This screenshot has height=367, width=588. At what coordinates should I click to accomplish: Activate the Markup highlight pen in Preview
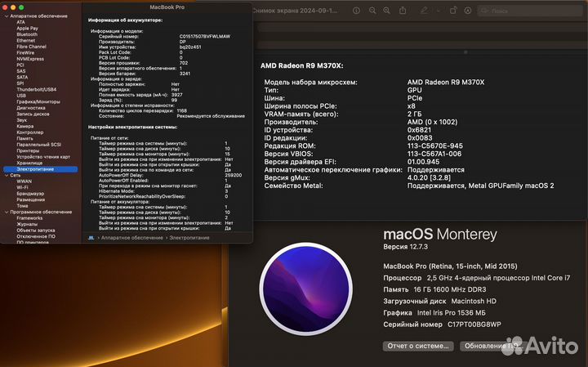424,11
